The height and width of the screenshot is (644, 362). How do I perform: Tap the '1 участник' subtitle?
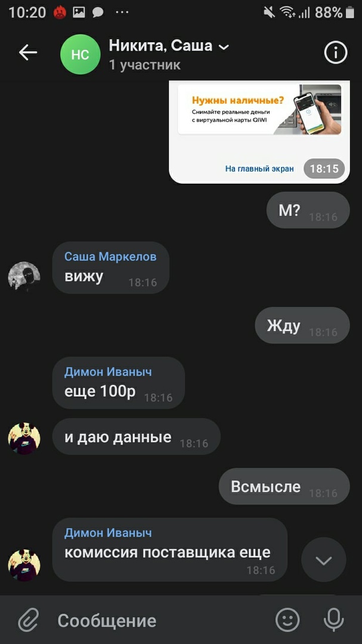pyautogui.click(x=145, y=65)
